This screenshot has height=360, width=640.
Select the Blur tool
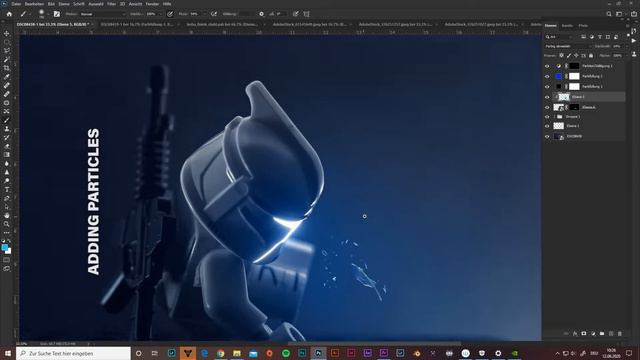point(7,163)
